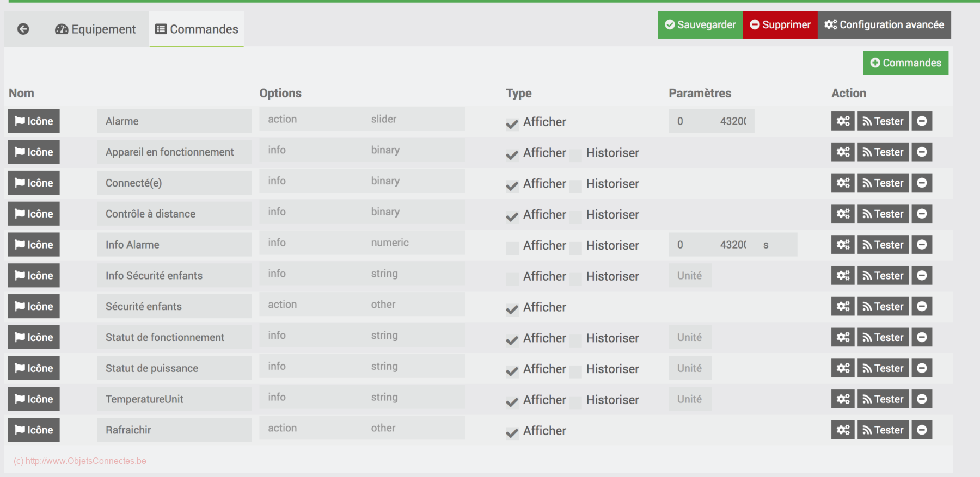Test the TemperatureUnit command
Viewport: 980px width, 477px height.
883,399
